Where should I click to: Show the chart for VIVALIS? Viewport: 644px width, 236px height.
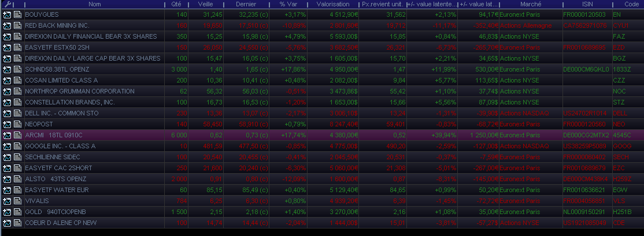[6, 201]
